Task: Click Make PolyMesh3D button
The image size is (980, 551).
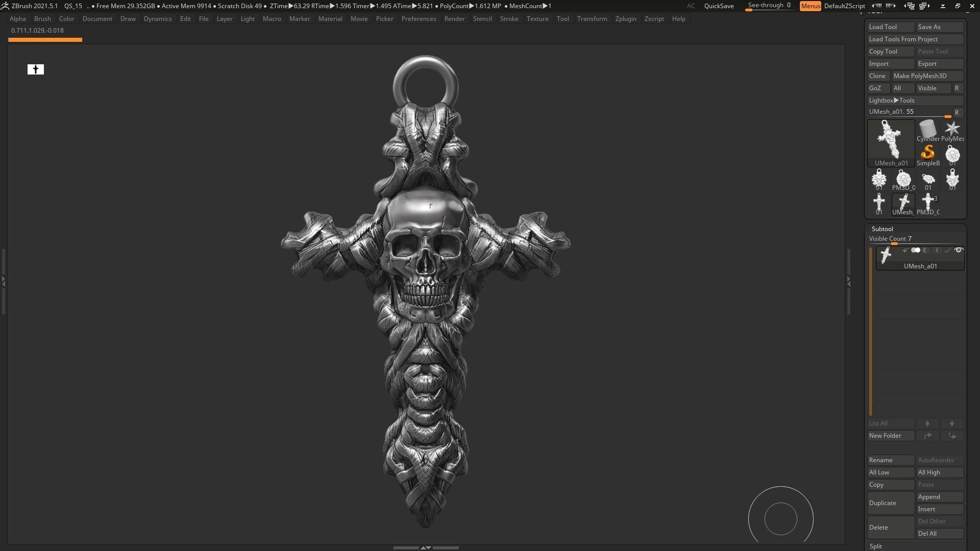Action: [x=927, y=76]
